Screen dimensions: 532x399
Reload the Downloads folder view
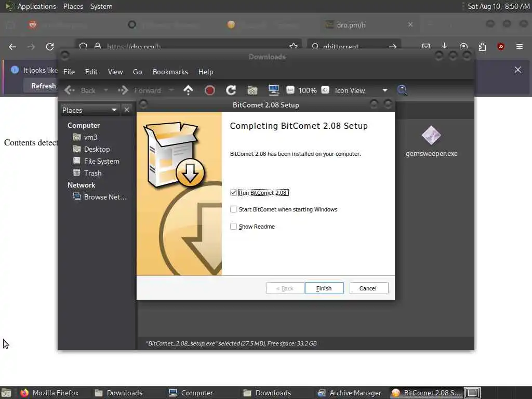coord(231,90)
